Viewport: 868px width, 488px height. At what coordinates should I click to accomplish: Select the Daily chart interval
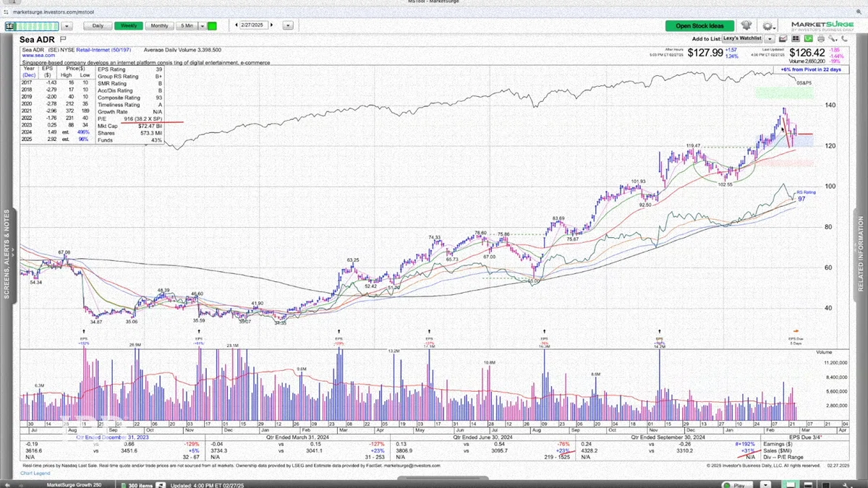(x=98, y=25)
